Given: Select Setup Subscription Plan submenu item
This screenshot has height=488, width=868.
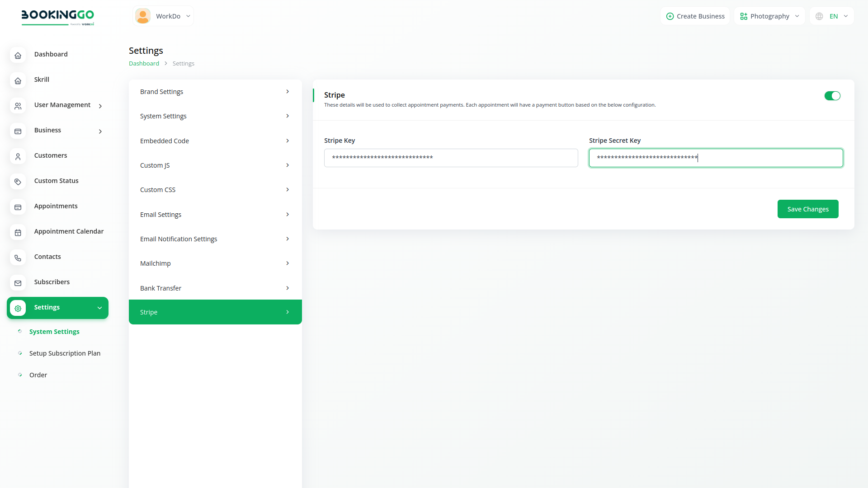Looking at the screenshot, I should click(x=65, y=353).
